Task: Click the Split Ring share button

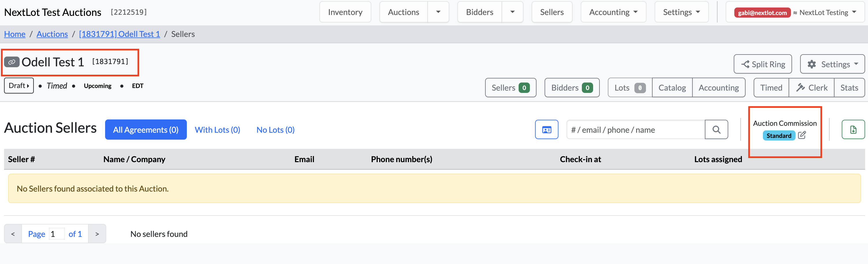Action: [763, 64]
